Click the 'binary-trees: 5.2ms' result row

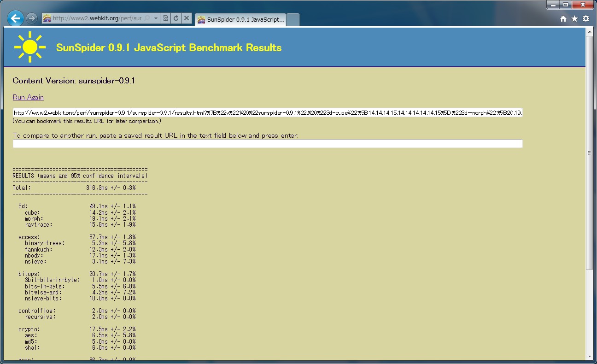tap(80, 243)
